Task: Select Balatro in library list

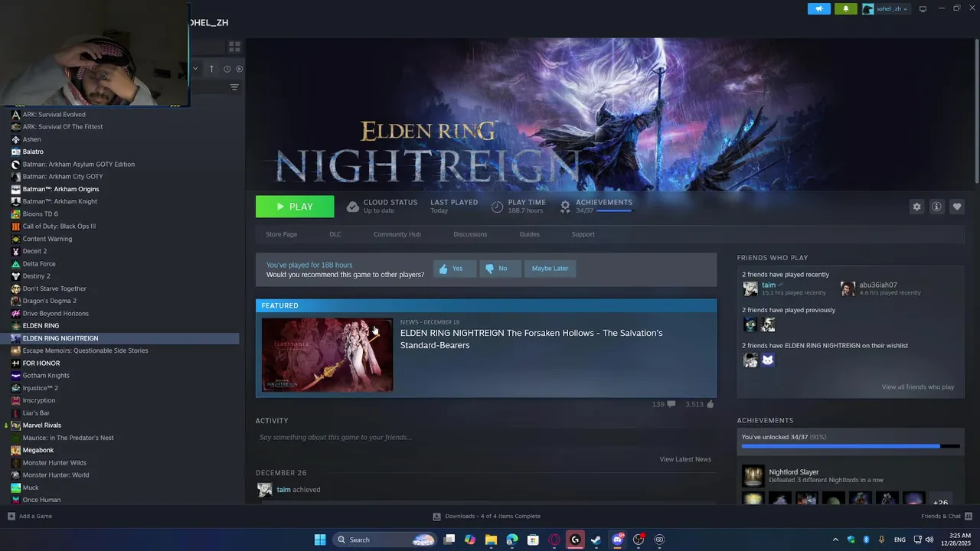Action: click(33, 152)
